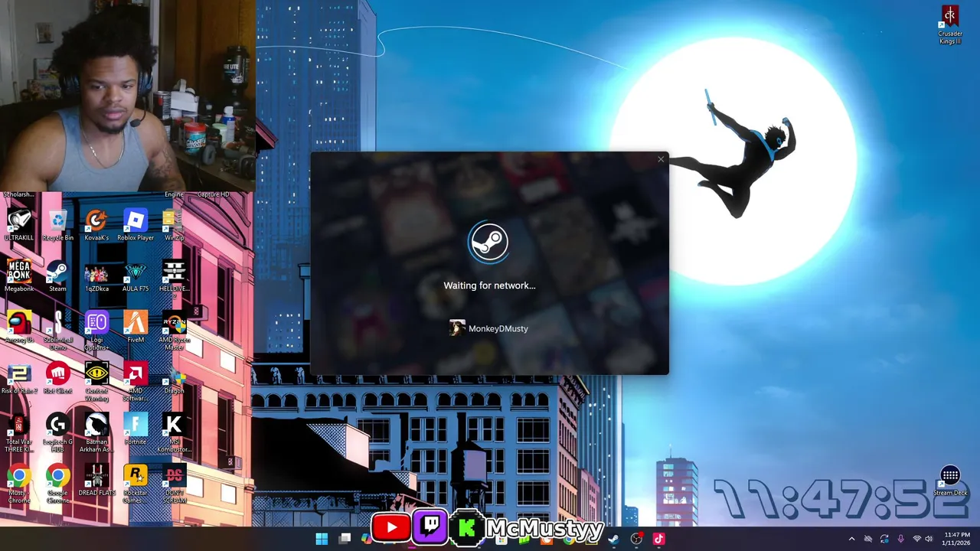Open the clock showing 11:47 PM
This screenshot has height=551, width=980.
[x=957, y=539]
